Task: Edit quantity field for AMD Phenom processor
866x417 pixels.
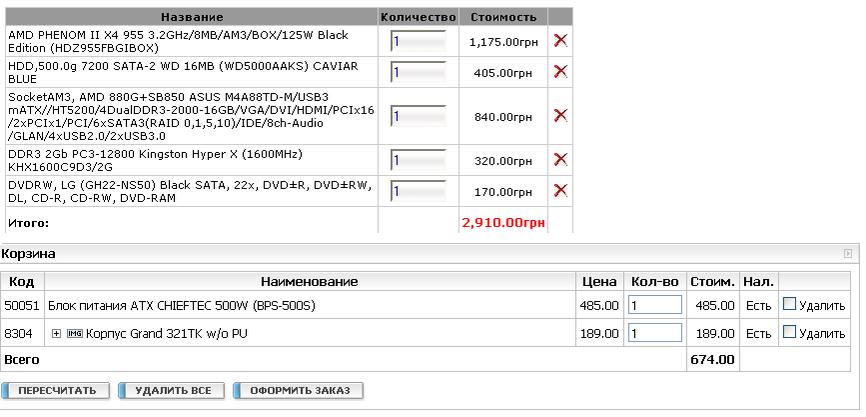Action: [419, 41]
